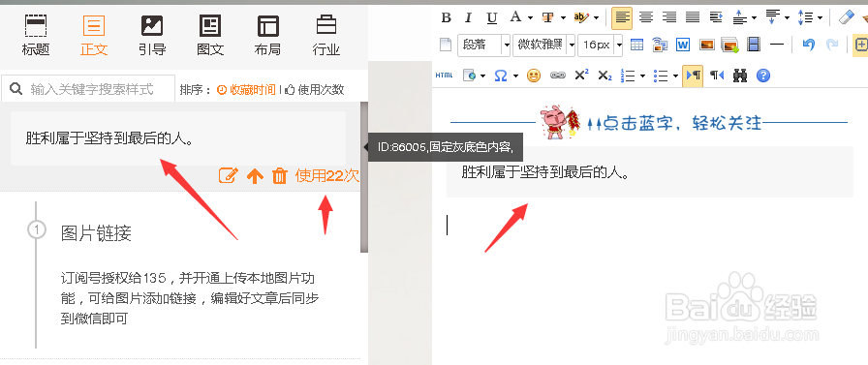Insert a numbered list

point(628,76)
